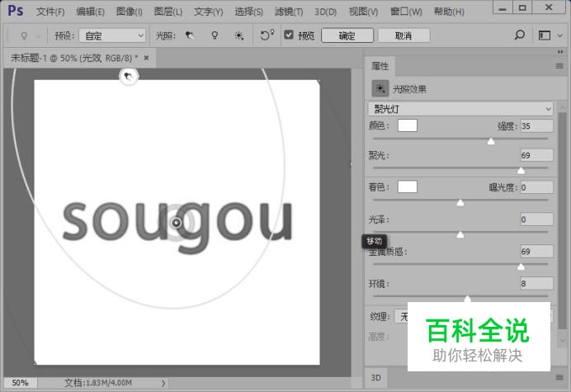Open the 图像(I) menu
Viewport: 571px width, 392px height.
tap(130, 12)
